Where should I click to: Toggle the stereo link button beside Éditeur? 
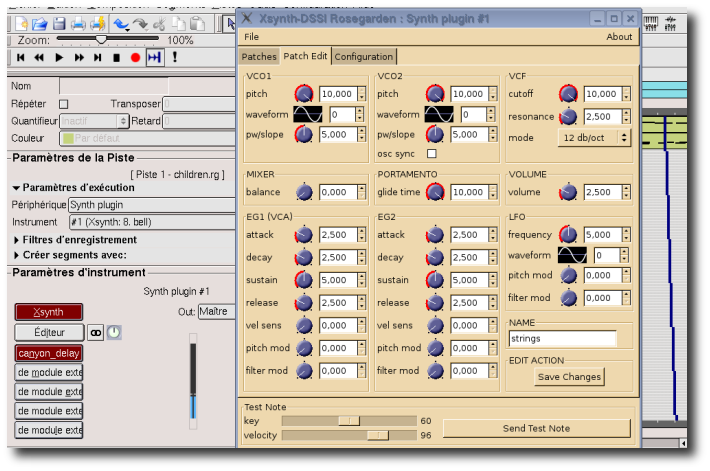[96, 332]
